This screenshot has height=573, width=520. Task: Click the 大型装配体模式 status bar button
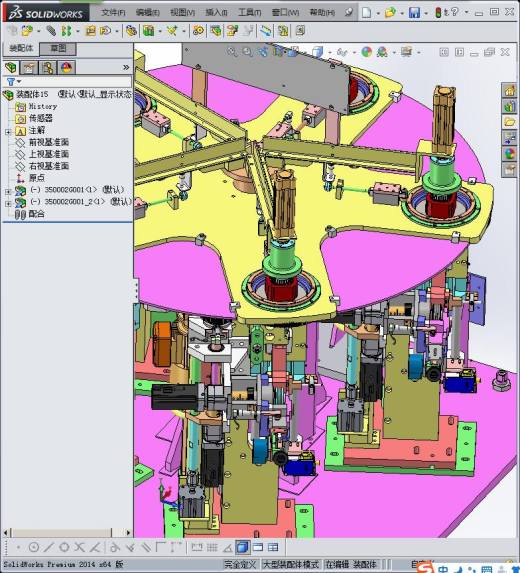coord(292,565)
